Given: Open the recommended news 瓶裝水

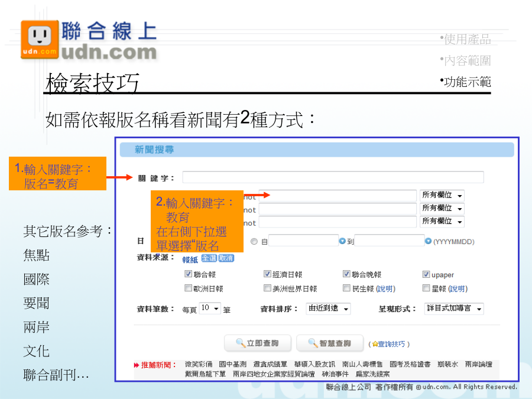Looking at the screenshot, I should pyautogui.click(x=447, y=364).
